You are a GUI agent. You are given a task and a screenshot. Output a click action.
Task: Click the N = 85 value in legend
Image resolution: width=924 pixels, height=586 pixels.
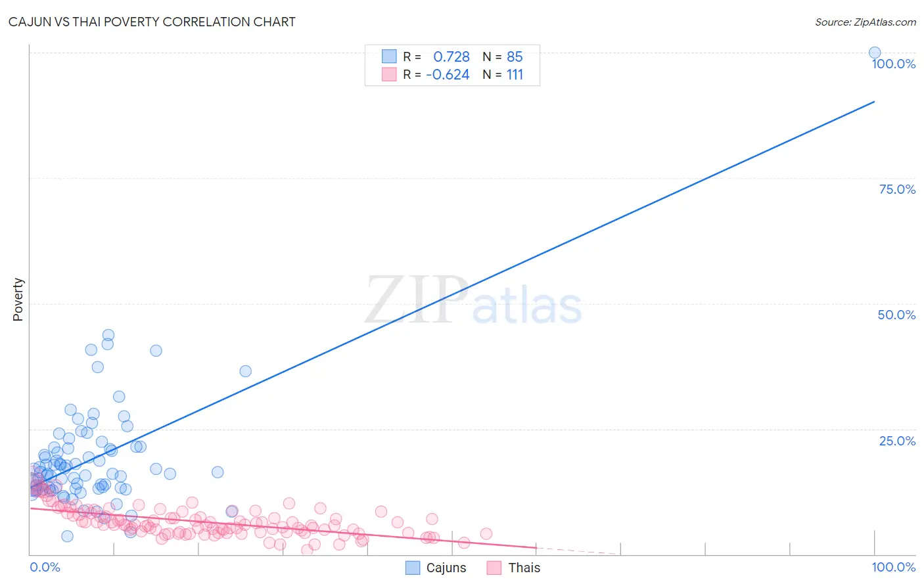[x=503, y=56]
